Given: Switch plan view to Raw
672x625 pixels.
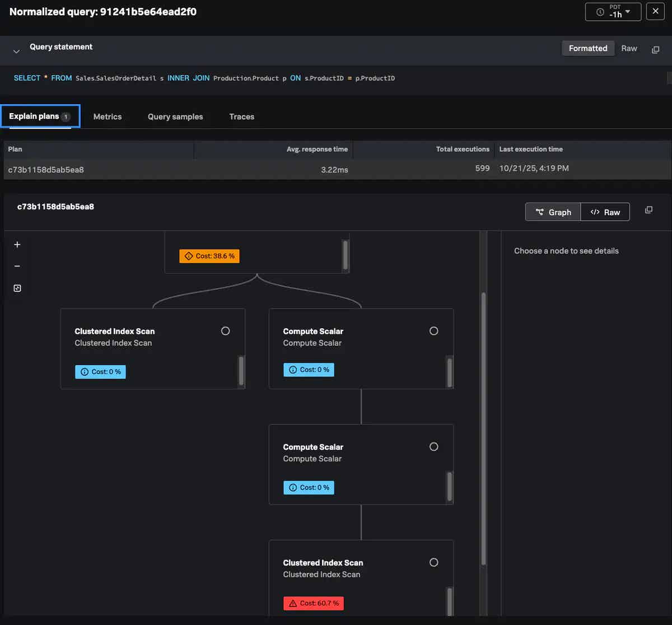Looking at the screenshot, I should tap(605, 212).
